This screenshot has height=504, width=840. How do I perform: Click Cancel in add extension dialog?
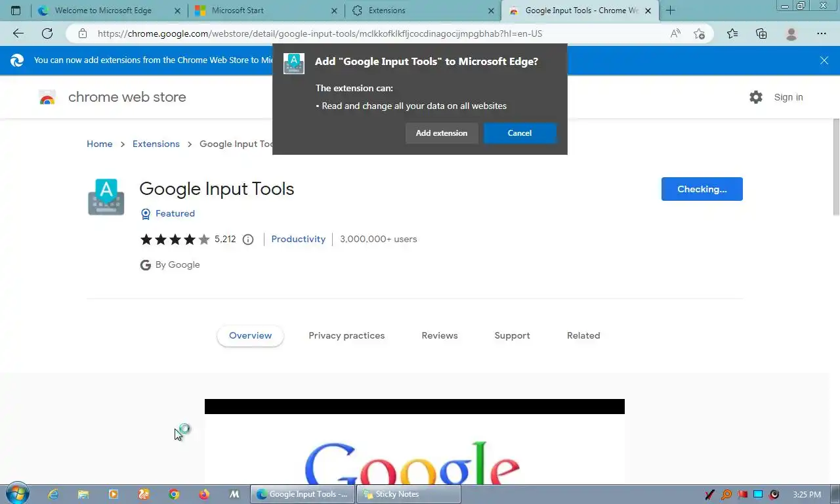[520, 133]
